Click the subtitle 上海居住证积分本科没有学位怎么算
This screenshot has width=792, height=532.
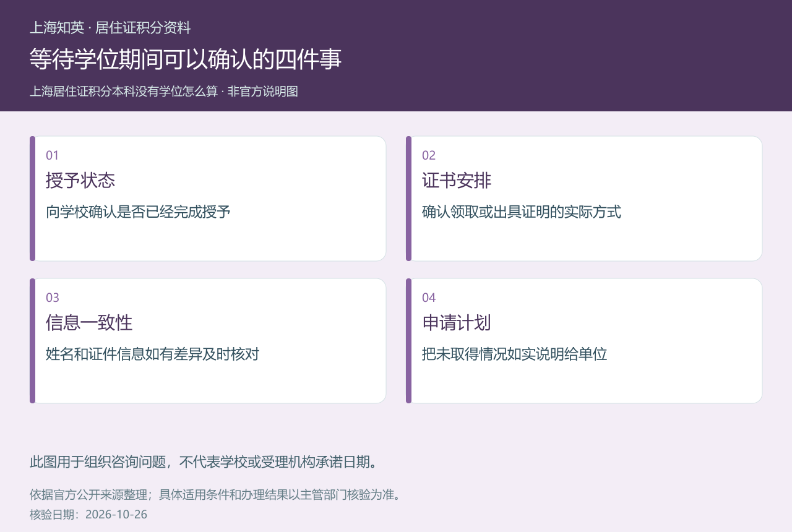coord(124,92)
